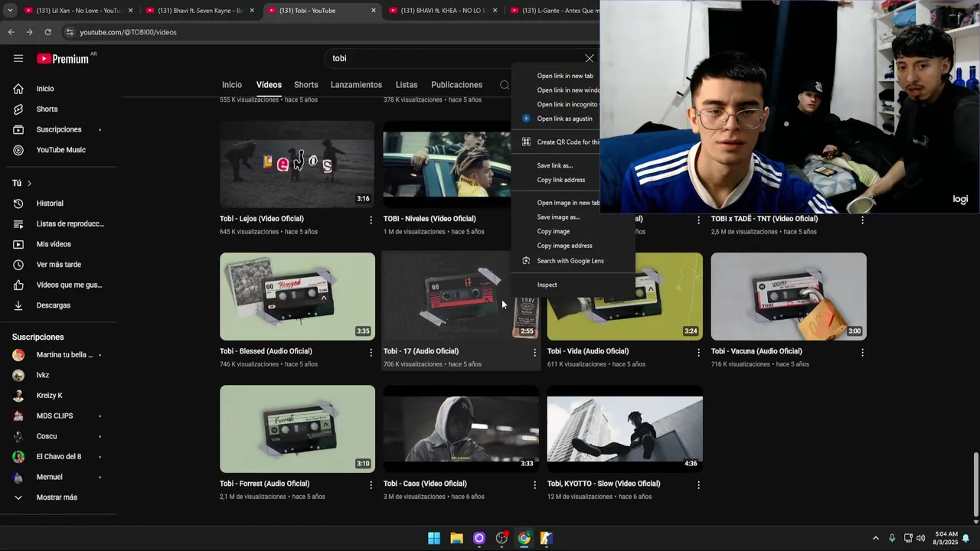Open YouTube Music sidebar icon
980x551 pixels.
(18, 150)
